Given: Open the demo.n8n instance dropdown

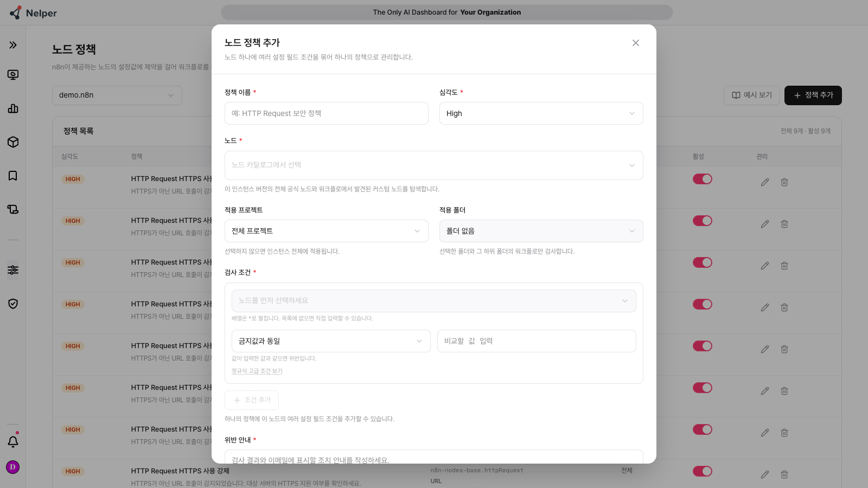Looking at the screenshot, I should pos(117,95).
